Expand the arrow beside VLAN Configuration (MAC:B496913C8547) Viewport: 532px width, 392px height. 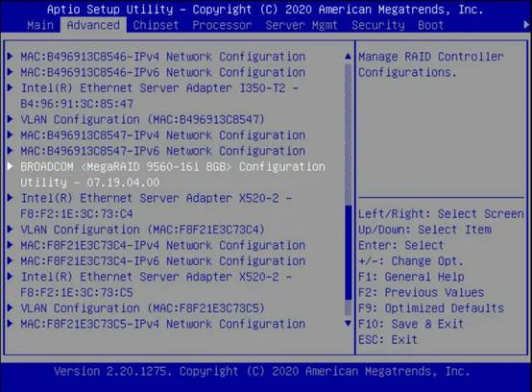tap(11, 119)
